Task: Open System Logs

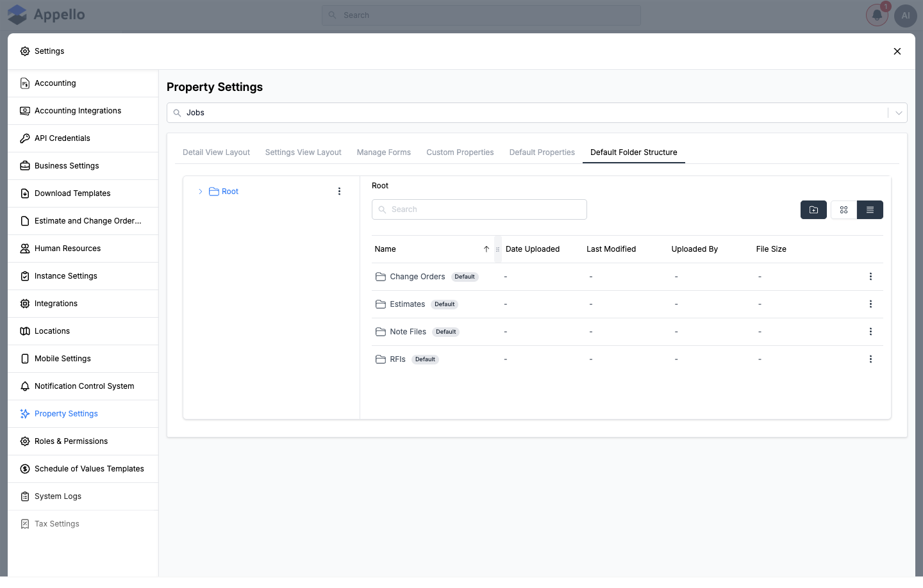Action: point(83,496)
